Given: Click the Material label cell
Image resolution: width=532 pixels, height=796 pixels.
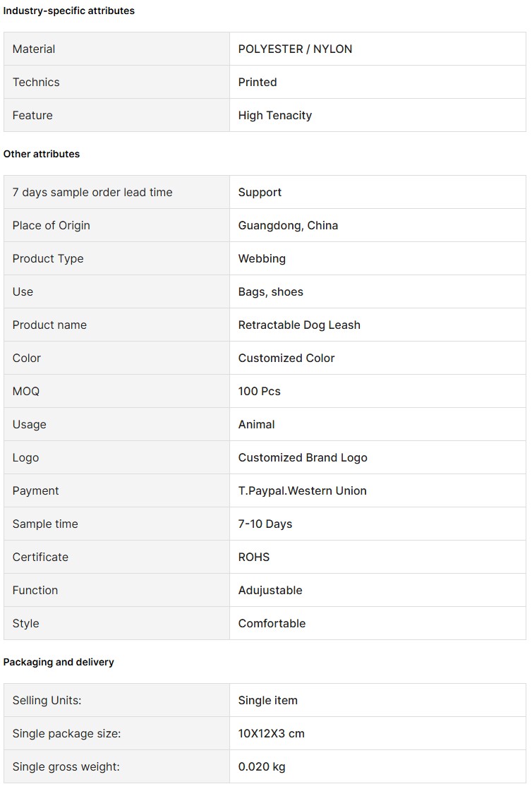Looking at the screenshot, I should tap(116, 49).
